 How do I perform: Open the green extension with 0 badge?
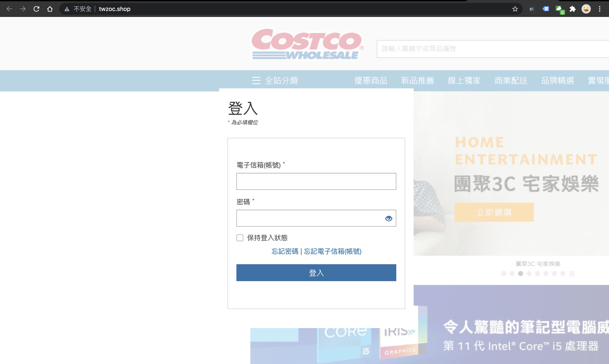(x=560, y=10)
